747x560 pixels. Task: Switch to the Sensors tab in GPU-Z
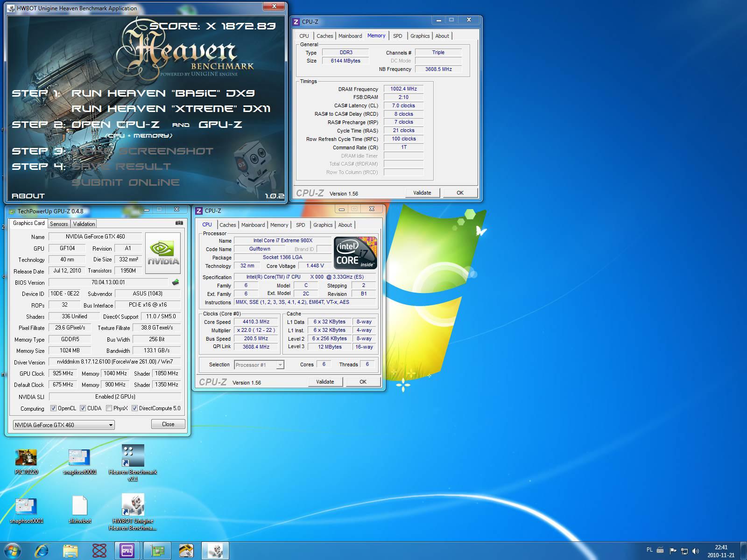point(59,224)
